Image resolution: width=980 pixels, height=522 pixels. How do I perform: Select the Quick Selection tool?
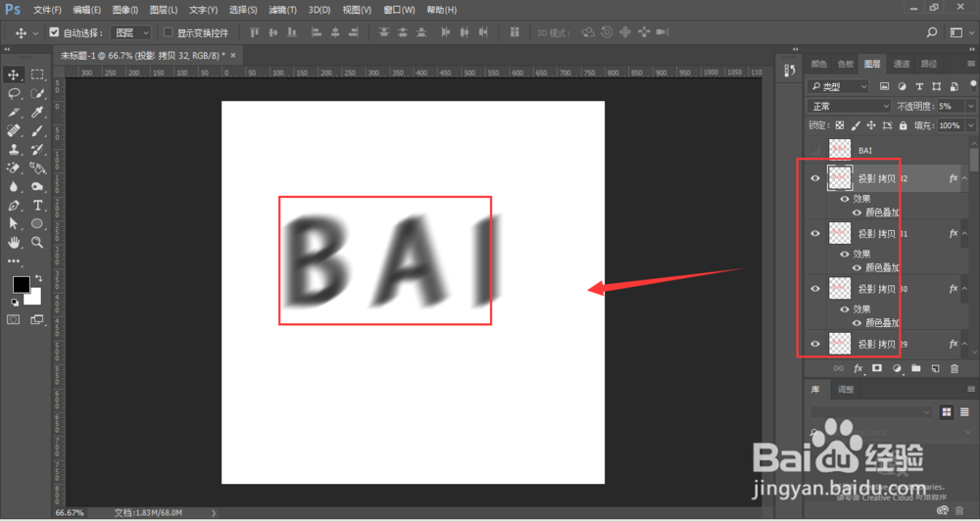(x=37, y=94)
